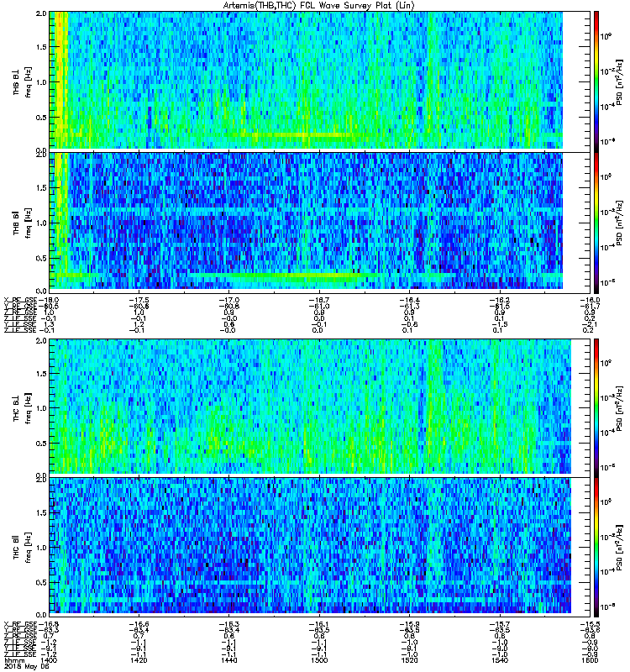
Task: Click the '-16.3' X_RE_GSE value under THC
Action: pos(228,624)
